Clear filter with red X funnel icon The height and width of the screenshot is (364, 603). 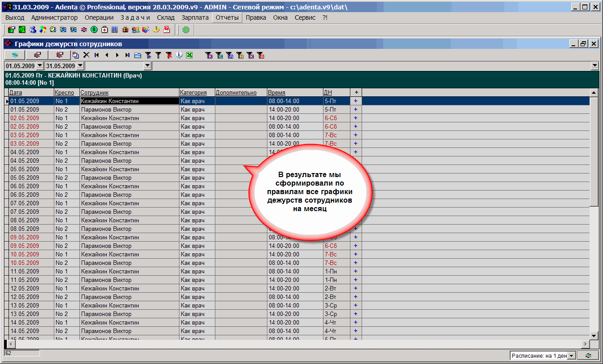coord(169,55)
